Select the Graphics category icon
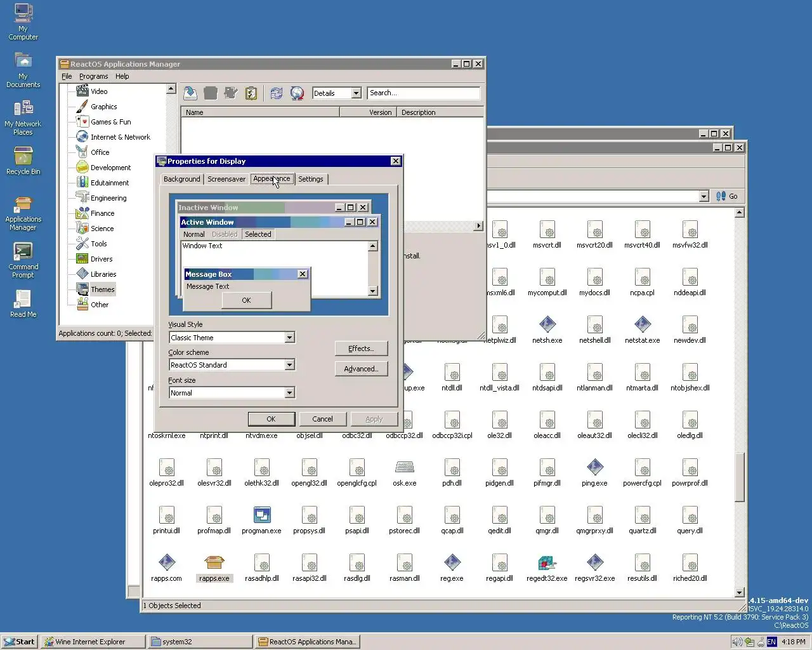 (82, 107)
